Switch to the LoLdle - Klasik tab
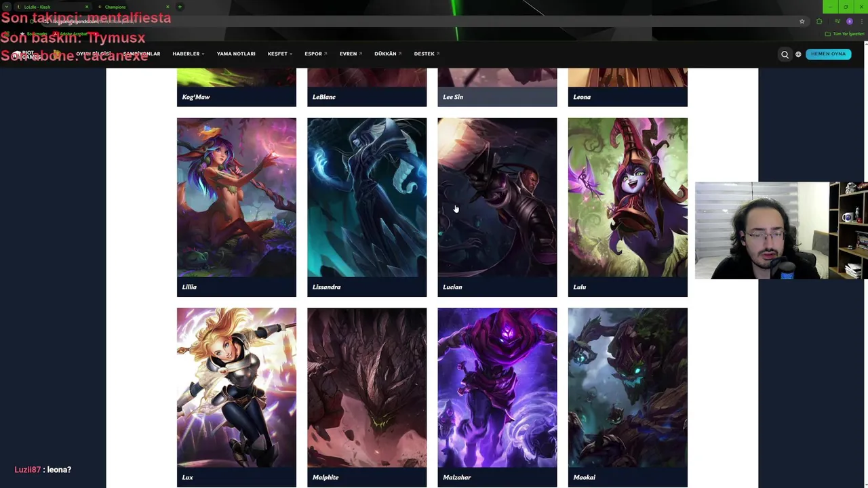This screenshot has height=488, width=868. pyautogui.click(x=53, y=7)
